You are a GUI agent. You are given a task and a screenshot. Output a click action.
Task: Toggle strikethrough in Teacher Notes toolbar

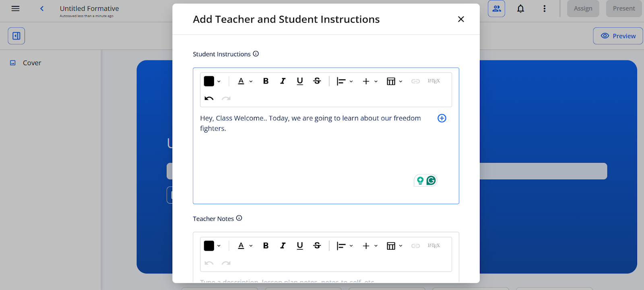(x=317, y=246)
